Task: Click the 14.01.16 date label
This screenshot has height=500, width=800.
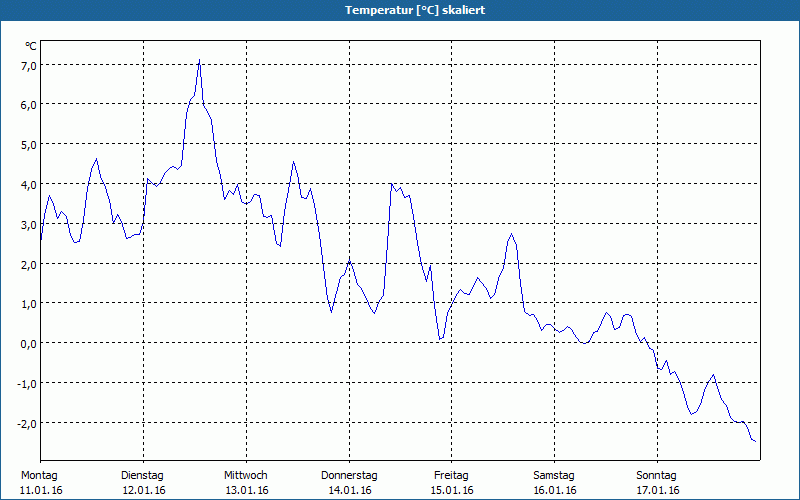Action: [350, 490]
